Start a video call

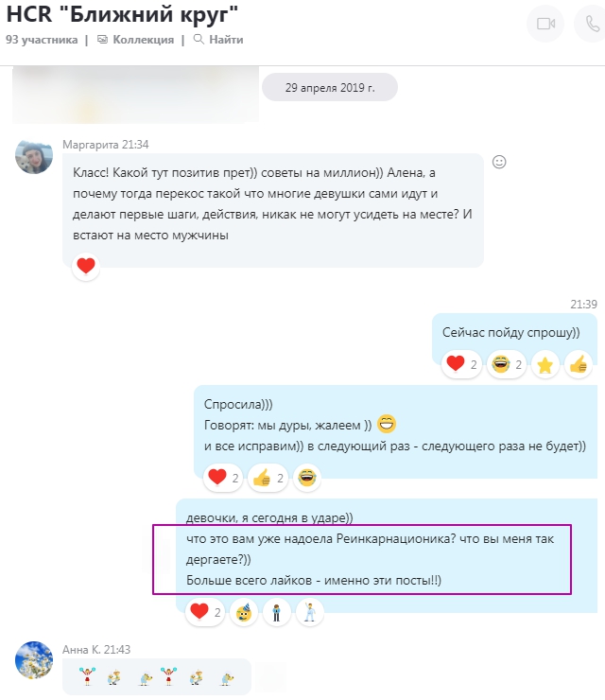coord(545,24)
